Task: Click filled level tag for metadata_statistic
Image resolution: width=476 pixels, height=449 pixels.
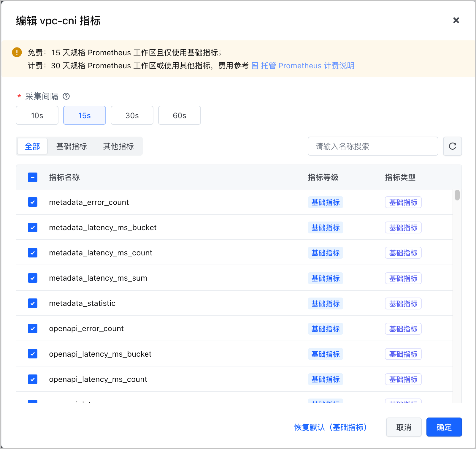Action: (326, 303)
